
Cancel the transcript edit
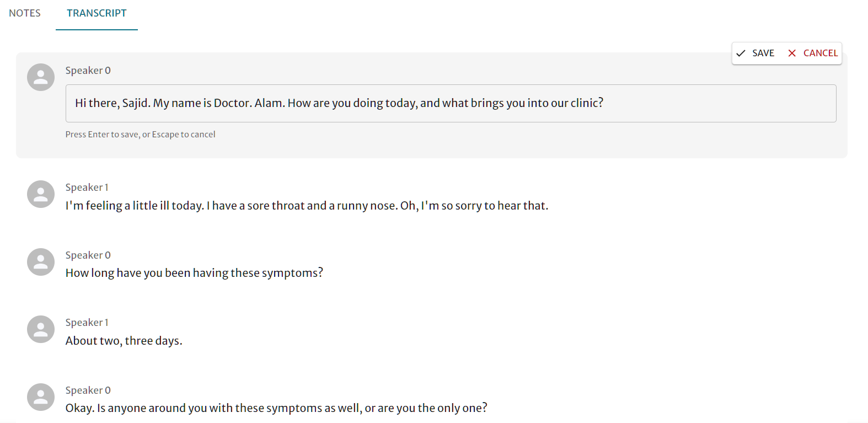(812, 53)
